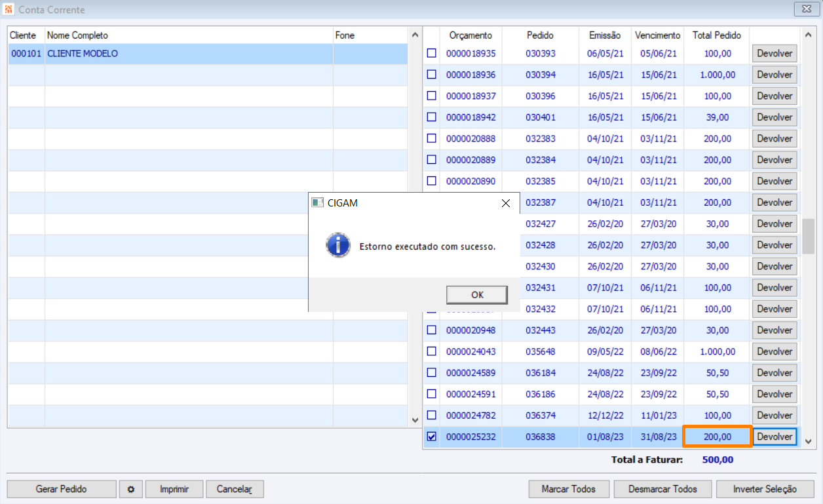Select emissão 24/08/22 of pedido 036184
The width and height of the screenshot is (823, 504).
point(605,373)
